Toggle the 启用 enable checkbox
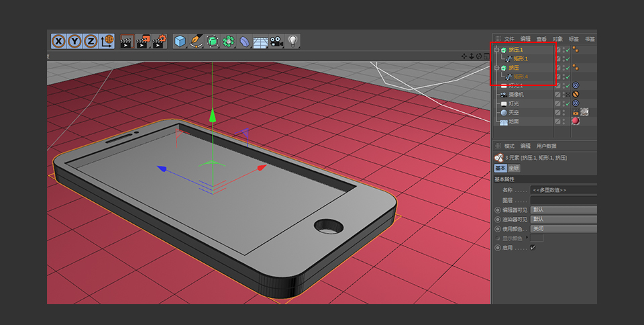The height and width of the screenshot is (325, 644). click(x=533, y=248)
